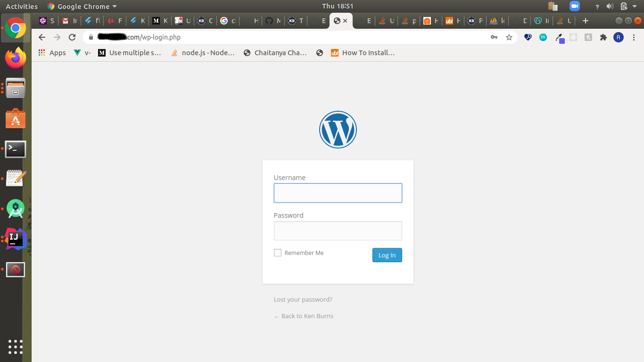Image resolution: width=644 pixels, height=362 pixels.
Task: Close the active browser tab
Action: tap(345, 21)
